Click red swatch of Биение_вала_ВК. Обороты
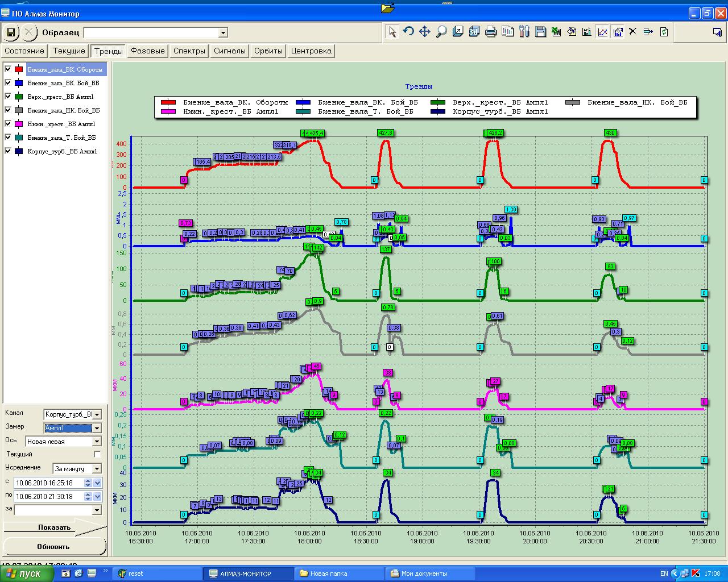Image resolution: width=728 pixels, height=582 pixels. click(19, 69)
